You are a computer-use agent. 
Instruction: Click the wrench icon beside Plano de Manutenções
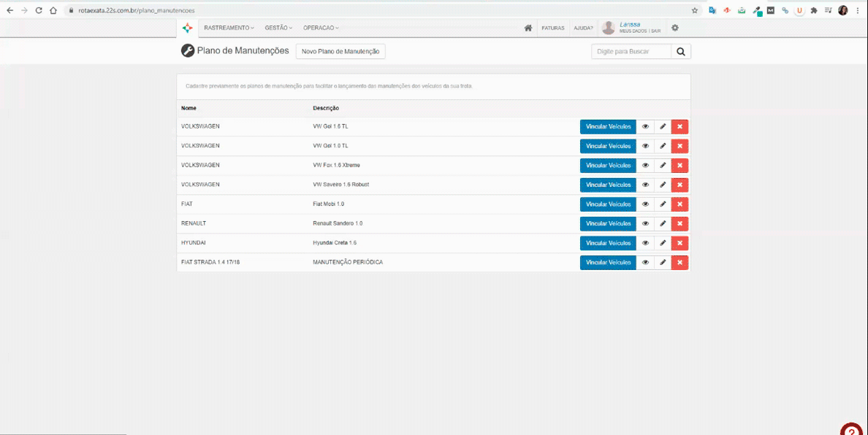(188, 51)
